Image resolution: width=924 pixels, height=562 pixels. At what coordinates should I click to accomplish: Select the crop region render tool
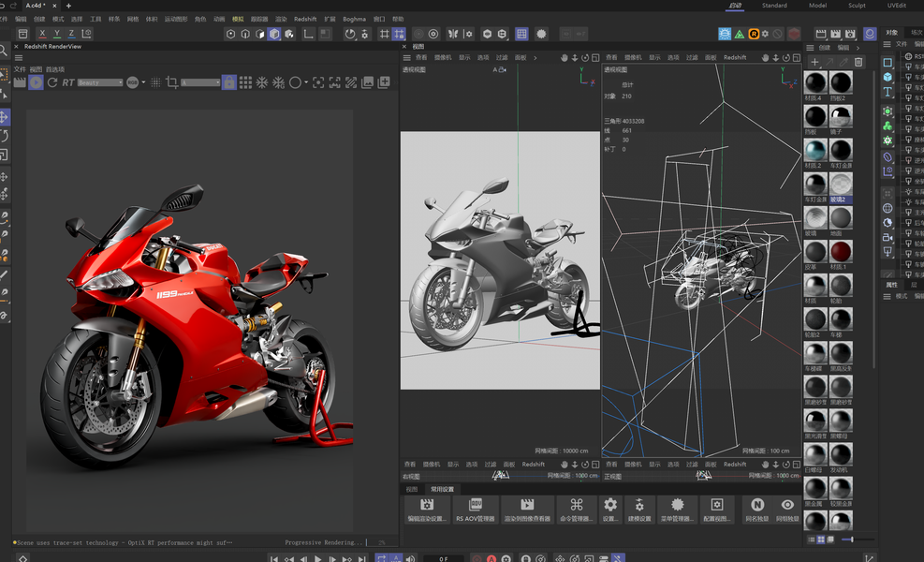(171, 82)
